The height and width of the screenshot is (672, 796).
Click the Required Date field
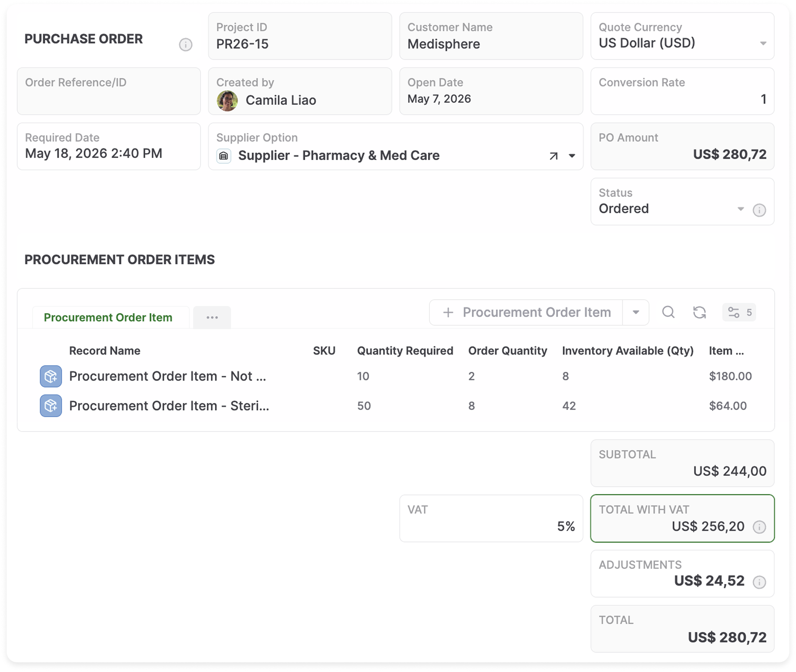point(109,147)
